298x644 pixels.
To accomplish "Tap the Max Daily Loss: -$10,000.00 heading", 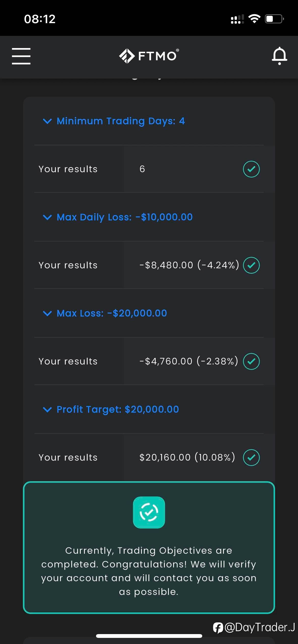I will pyautogui.click(x=125, y=217).
